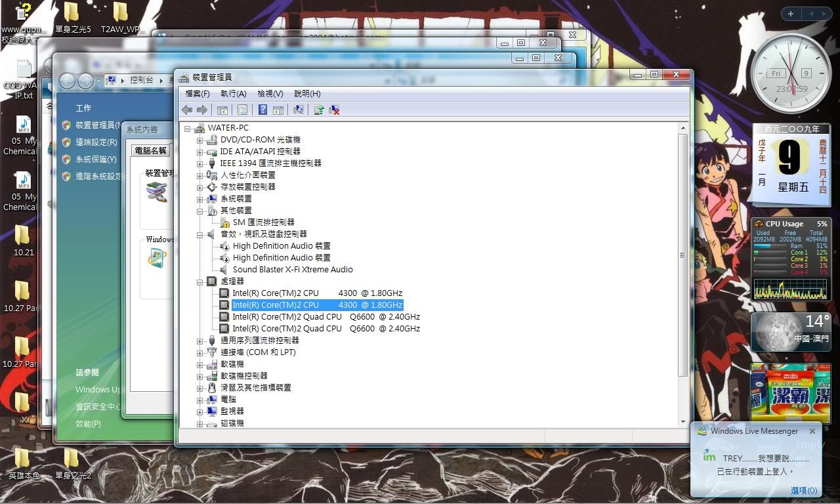Expand the 人性化介面裝置 node
The height and width of the screenshot is (504, 840).
click(x=200, y=175)
